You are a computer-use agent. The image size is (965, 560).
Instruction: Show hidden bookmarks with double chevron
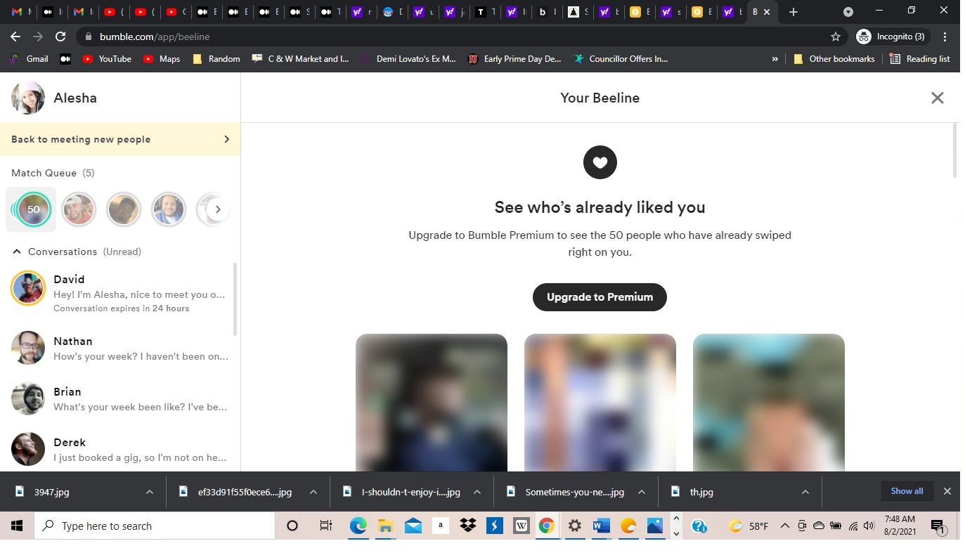775,59
